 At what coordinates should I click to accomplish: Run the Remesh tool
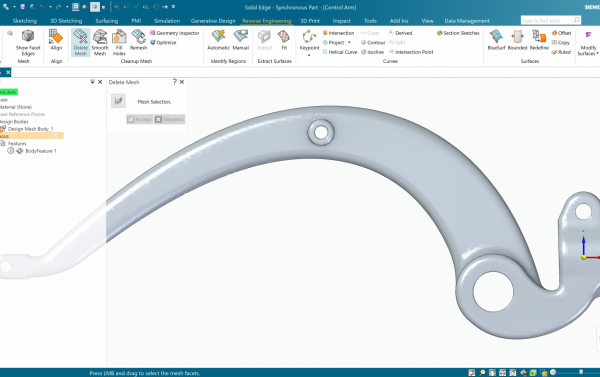[138, 40]
